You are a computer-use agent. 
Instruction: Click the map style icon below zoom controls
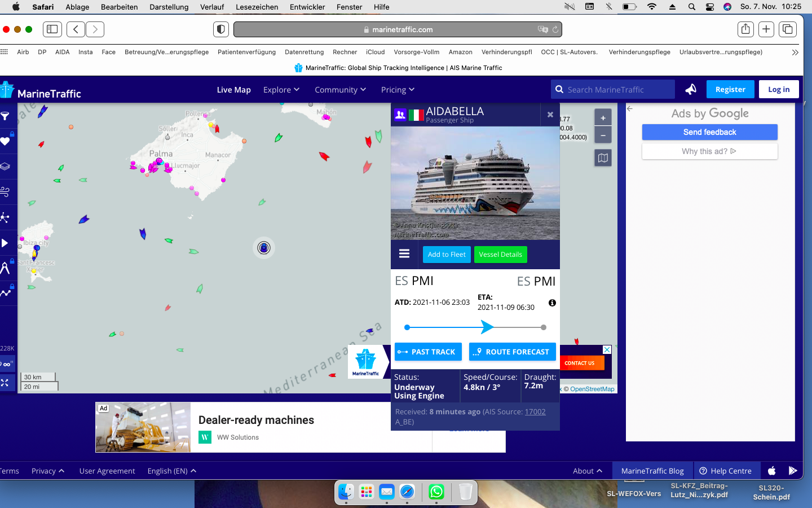(603, 158)
